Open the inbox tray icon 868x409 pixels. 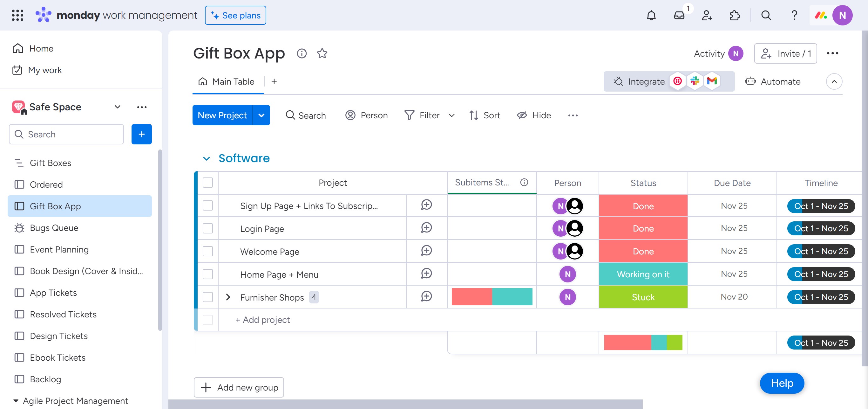tap(679, 16)
